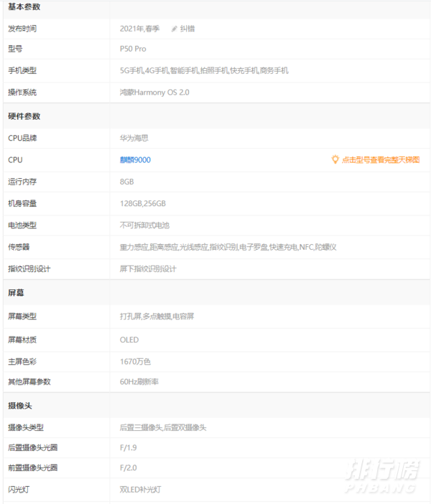Click the lightbulb icon in CPU row
The image size is (431, 504).
click(x=335, y=159)
